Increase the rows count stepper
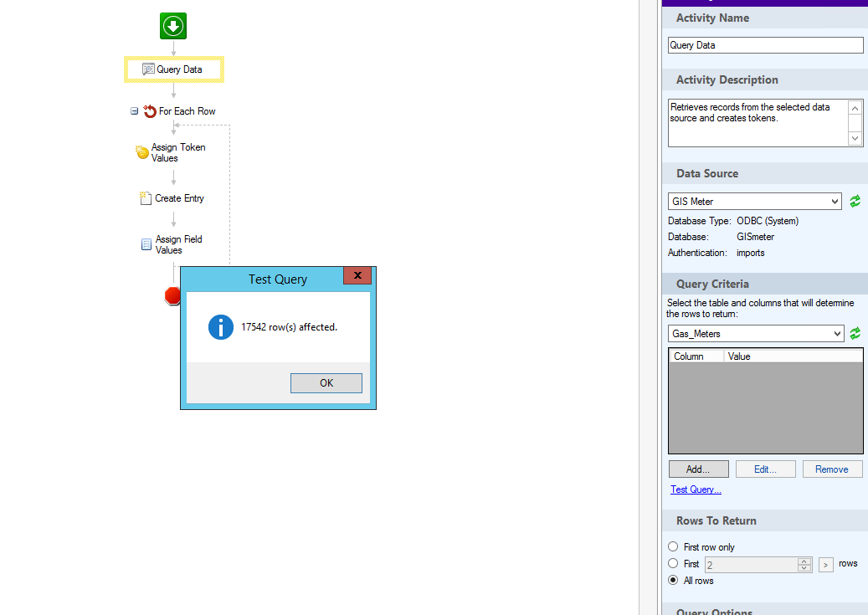This screenshot has height=615, width=868. coord(804,561)
